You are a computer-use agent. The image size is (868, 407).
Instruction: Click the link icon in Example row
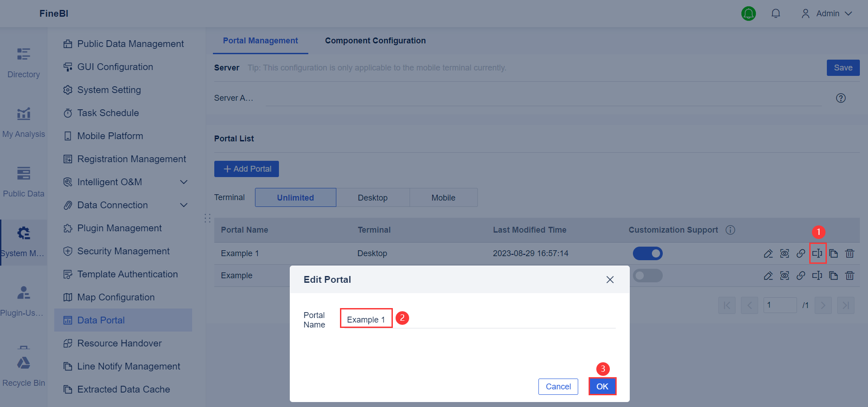(x=801, y=276)
